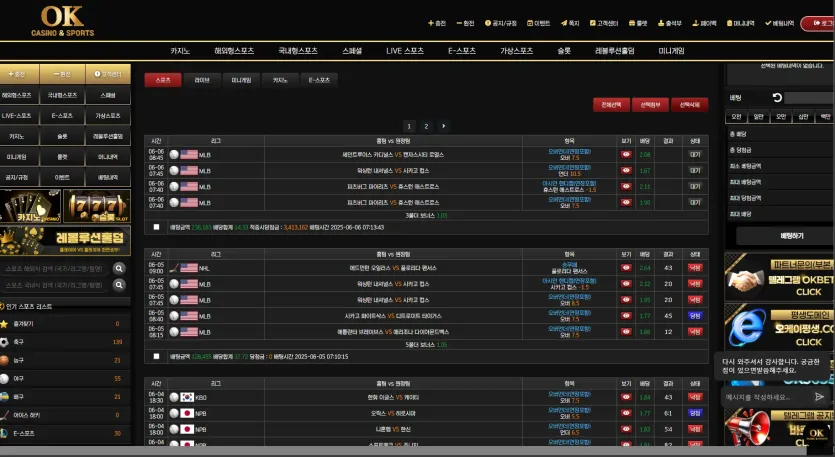This screenshot has width=835, height=457.
Task: Open the 카지노 playing-cards banner
Action: [30, 206]
